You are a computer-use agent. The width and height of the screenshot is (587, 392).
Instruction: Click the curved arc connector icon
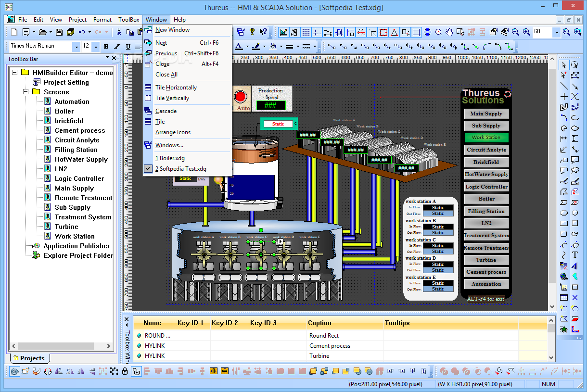(487, 47)
